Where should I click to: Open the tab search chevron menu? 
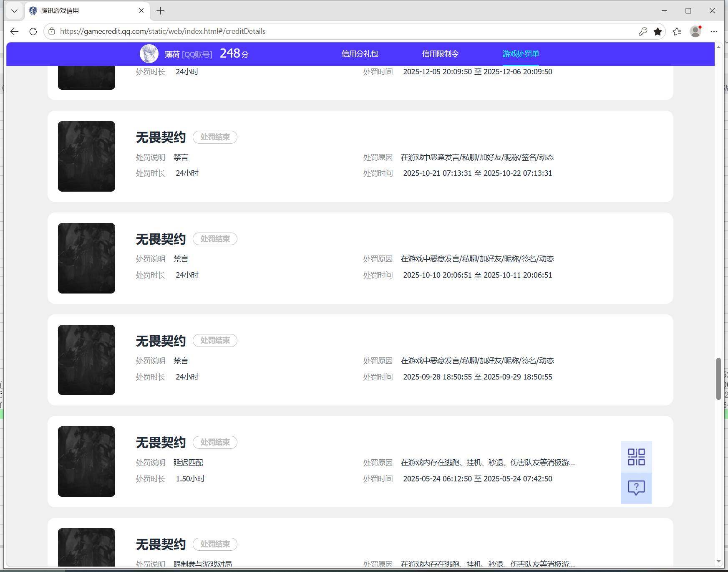[14, 11]
